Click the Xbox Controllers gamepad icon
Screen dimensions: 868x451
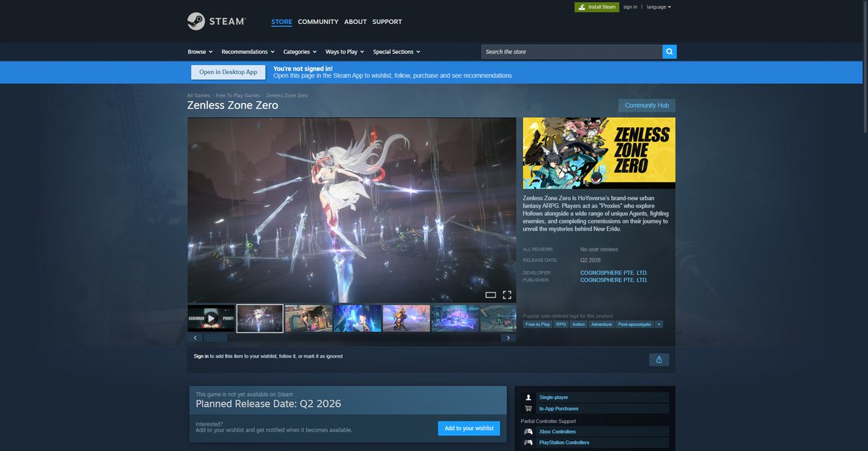(529, 431)
